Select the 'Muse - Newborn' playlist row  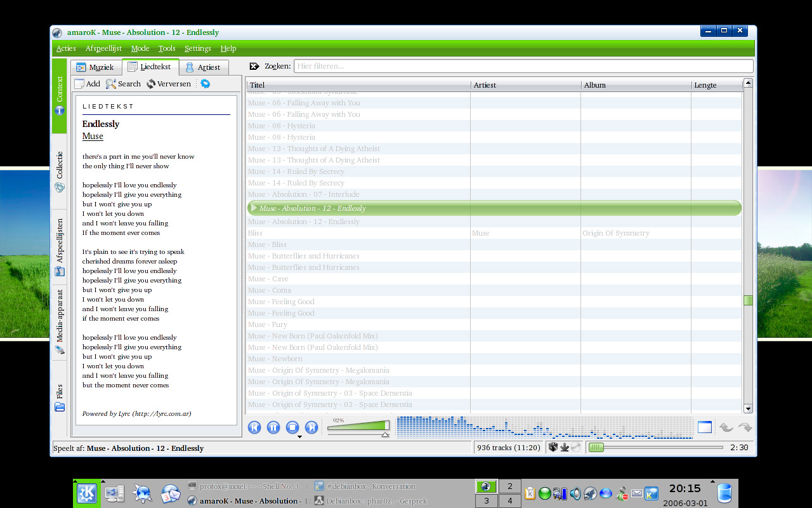[x=494, y=359]
